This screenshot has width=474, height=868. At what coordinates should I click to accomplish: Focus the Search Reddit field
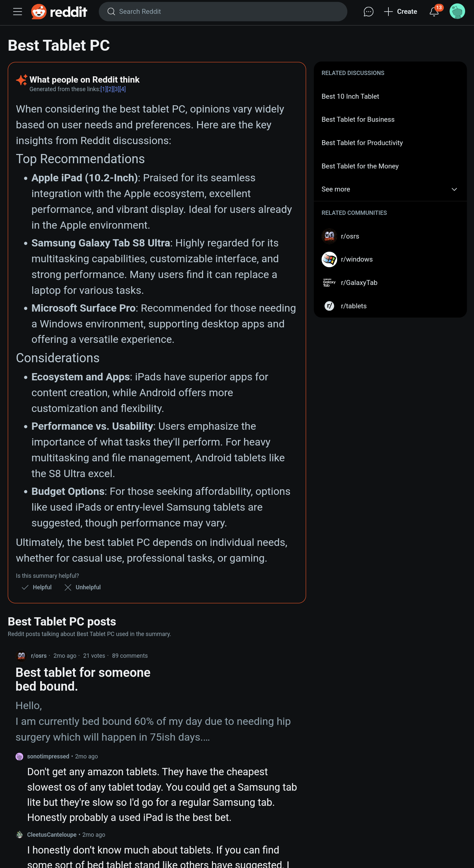223,12
